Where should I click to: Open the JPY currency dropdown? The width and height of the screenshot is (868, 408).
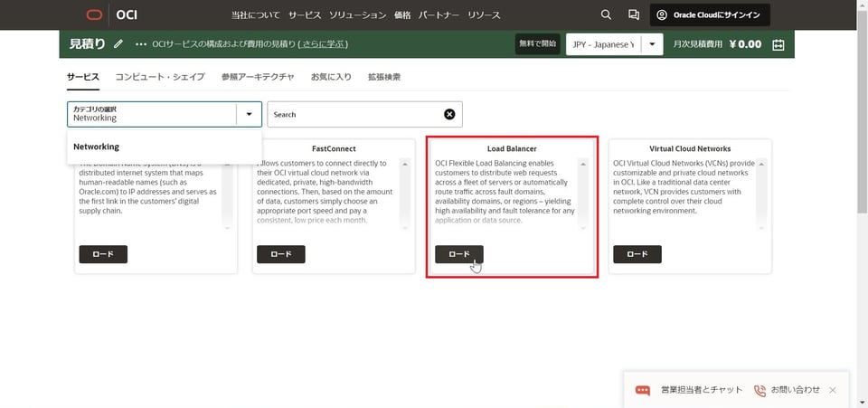click(652, 44)
